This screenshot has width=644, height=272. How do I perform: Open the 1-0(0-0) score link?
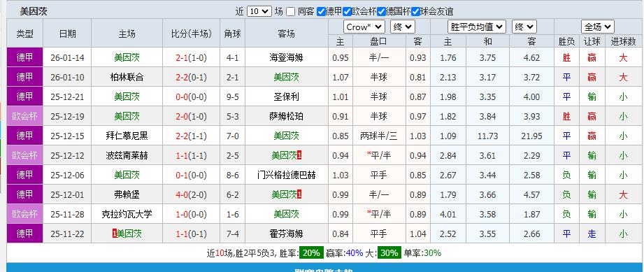(191, 214)
